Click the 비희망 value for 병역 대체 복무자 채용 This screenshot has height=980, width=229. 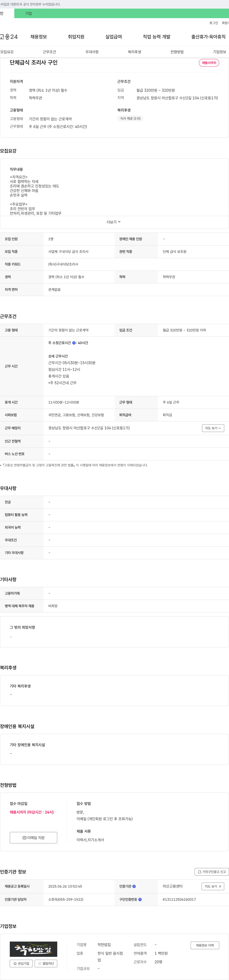[x=53, y=606]
